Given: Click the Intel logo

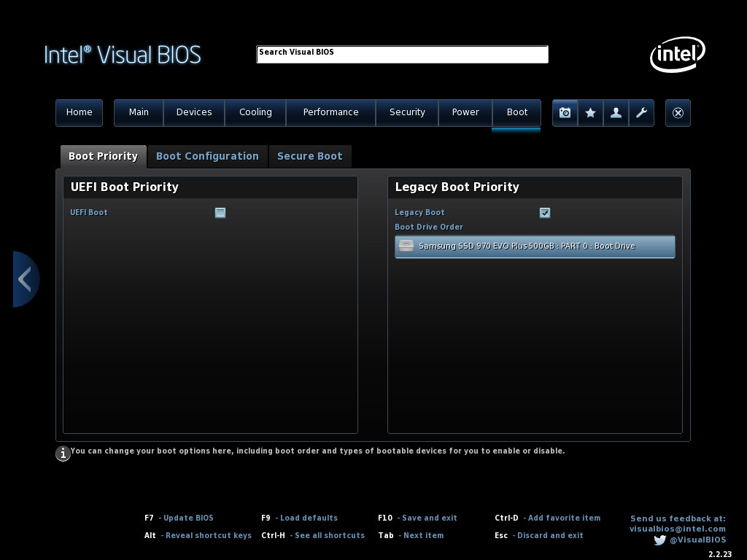Looking at the screenshot, I should (x=677, y=55).
